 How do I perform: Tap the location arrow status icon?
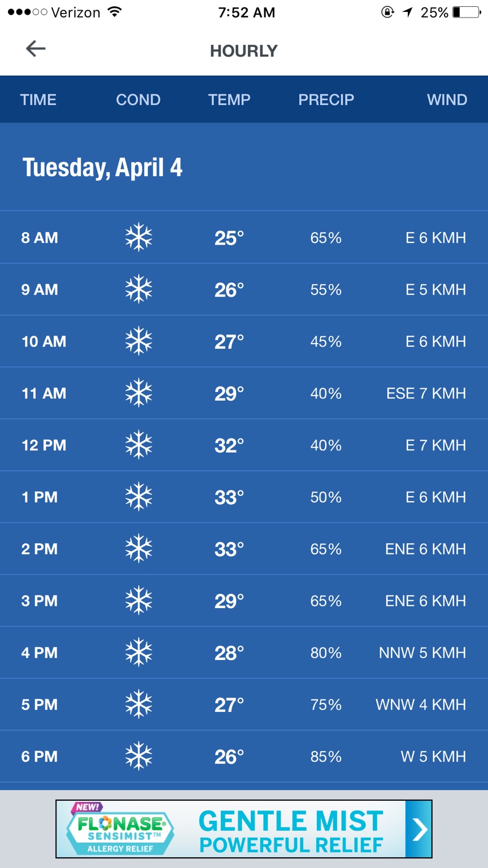click(x=407, y=12)
